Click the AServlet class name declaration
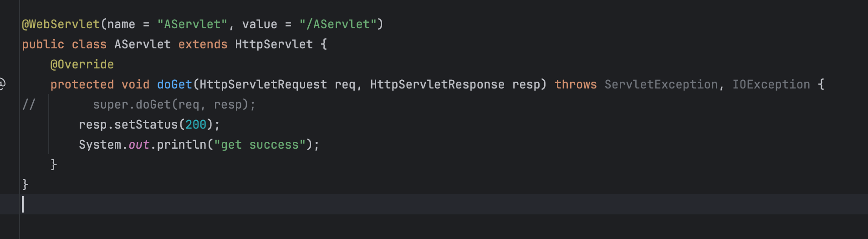868x239 pixels. point(142,44)
